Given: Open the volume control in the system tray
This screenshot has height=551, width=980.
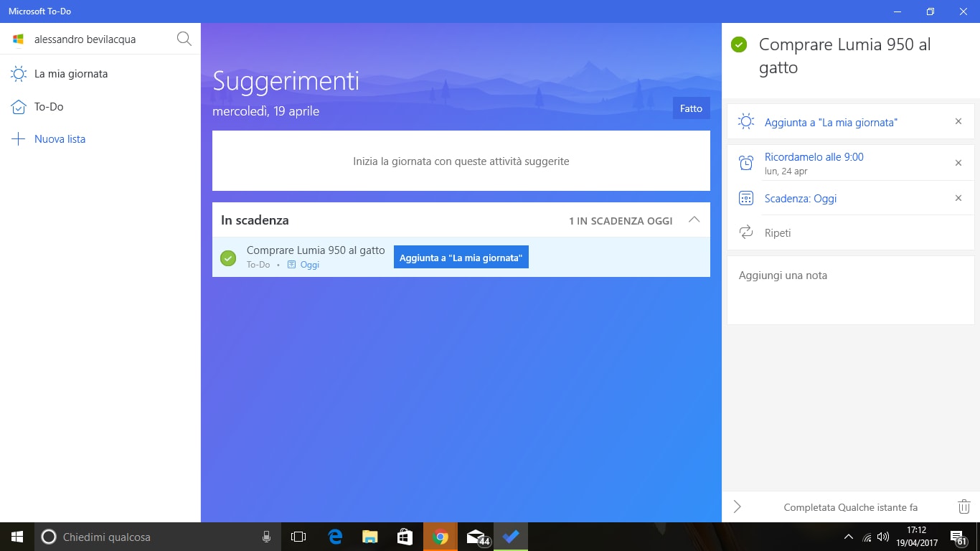Looking at the screenshot, I should pyautogui.click(x=882, y=536).
